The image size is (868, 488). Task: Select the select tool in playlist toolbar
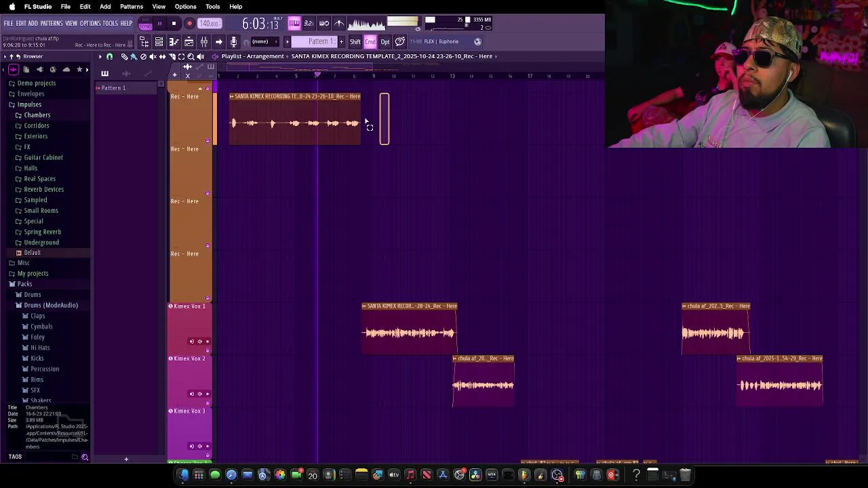coord(181,57)
